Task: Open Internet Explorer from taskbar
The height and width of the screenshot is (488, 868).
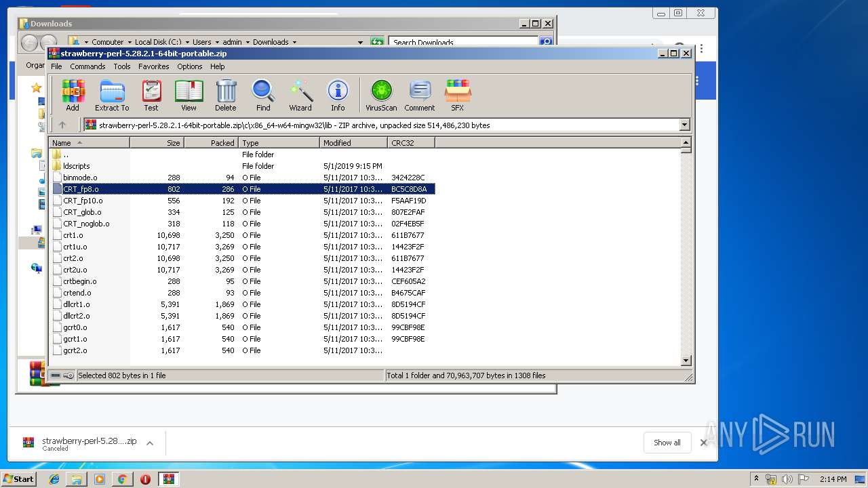Action: point(54,479)
